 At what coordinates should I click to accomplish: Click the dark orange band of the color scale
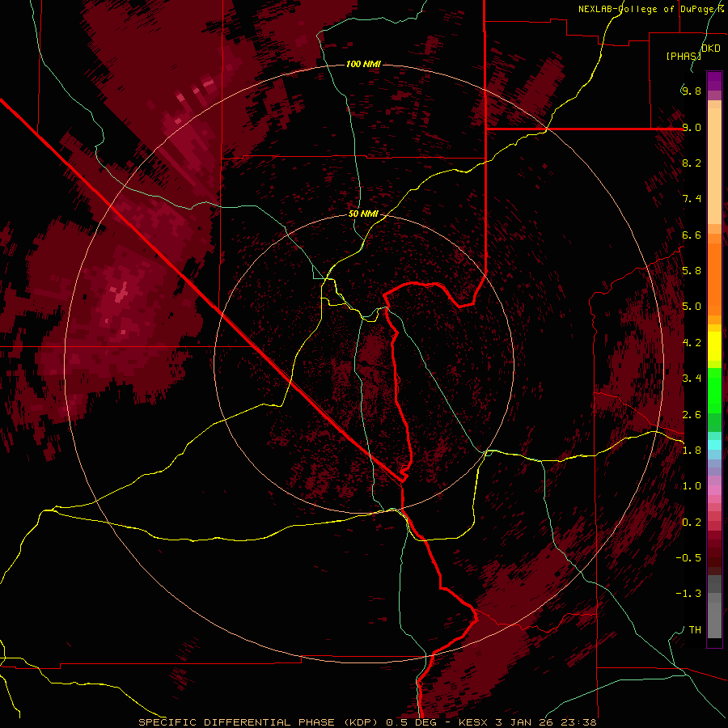point(714,279)
